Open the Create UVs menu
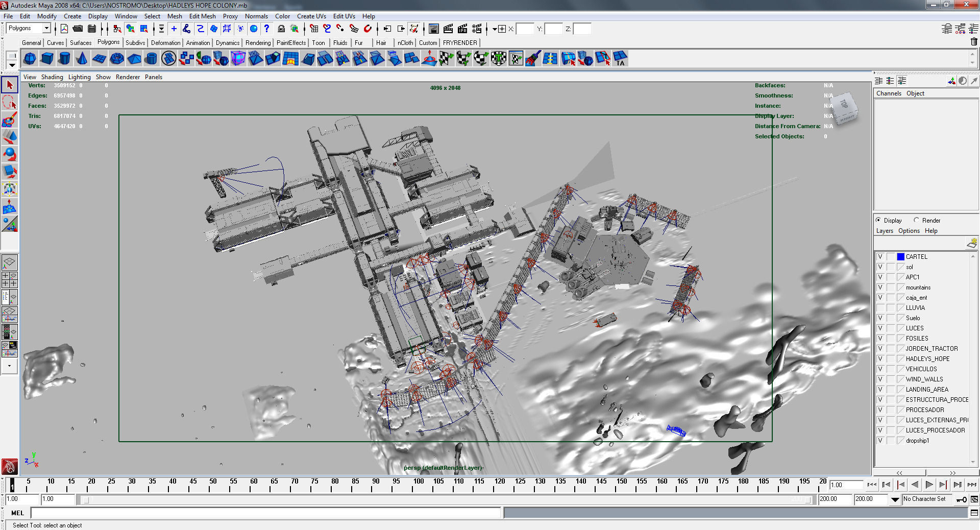 311,16
